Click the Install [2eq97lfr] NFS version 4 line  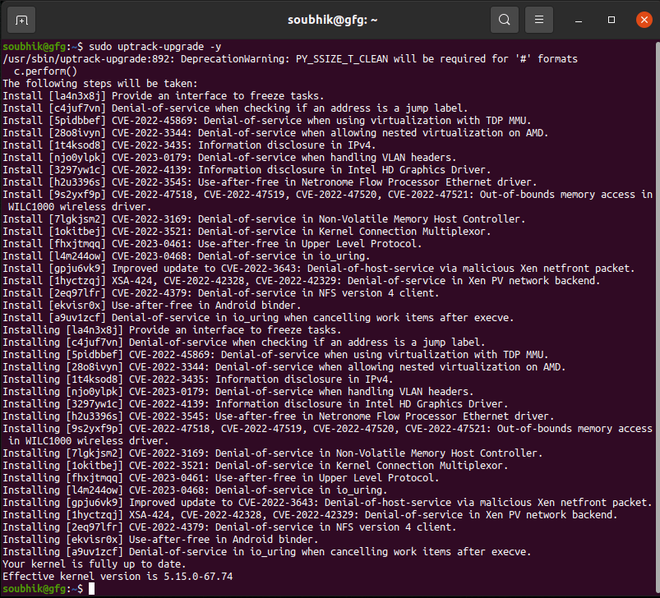point(221,293)
